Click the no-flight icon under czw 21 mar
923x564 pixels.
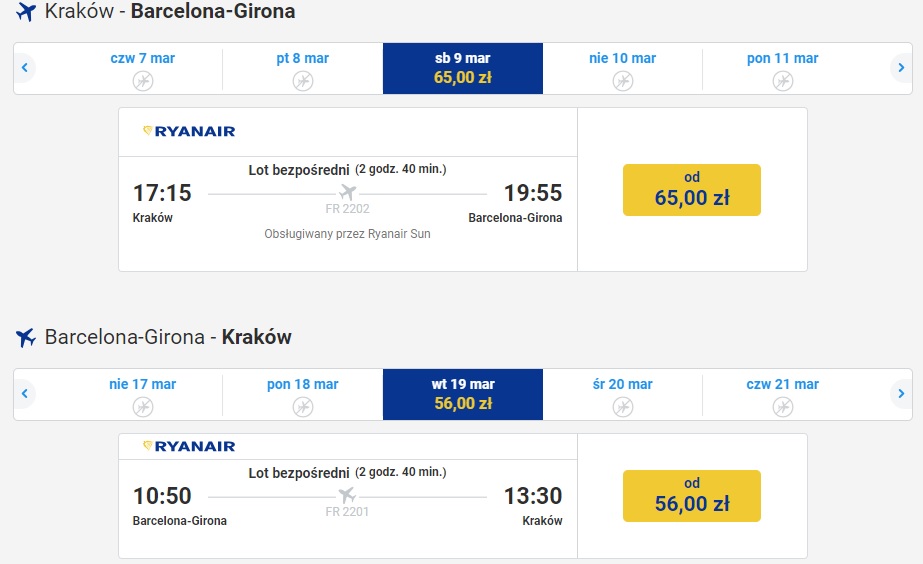pos(783,406)
